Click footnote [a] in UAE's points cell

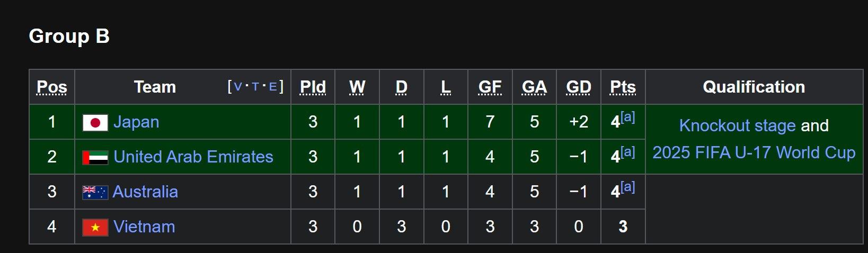[628, 152]
